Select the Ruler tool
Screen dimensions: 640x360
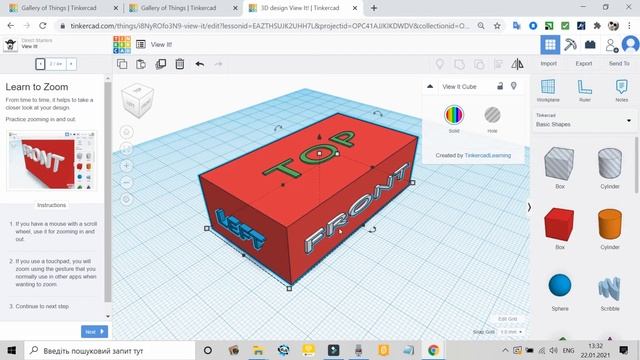pos(584,91)
